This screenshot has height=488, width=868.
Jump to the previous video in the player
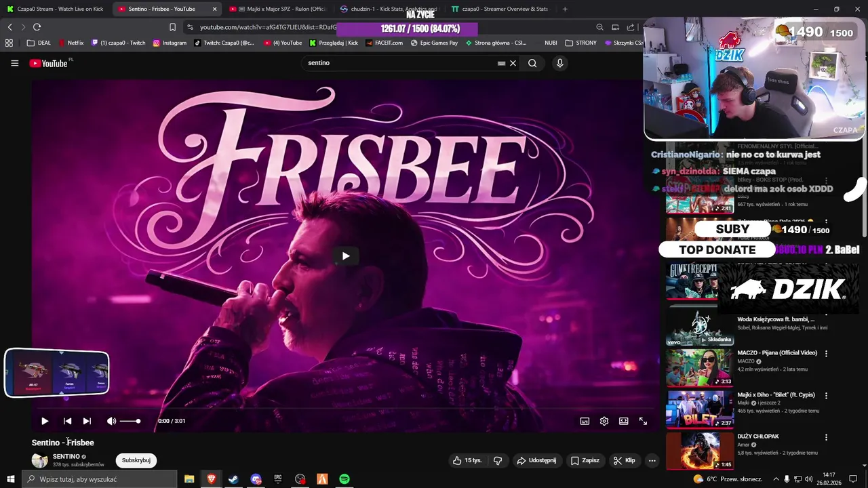[67, 421]
